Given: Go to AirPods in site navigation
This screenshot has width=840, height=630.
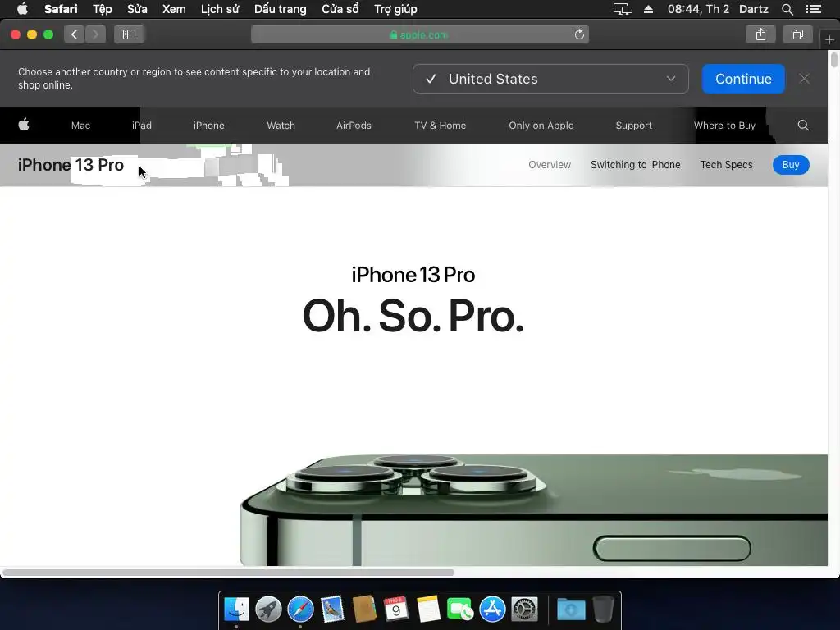Looking at the screenshot, I should (x=354, y=126).
